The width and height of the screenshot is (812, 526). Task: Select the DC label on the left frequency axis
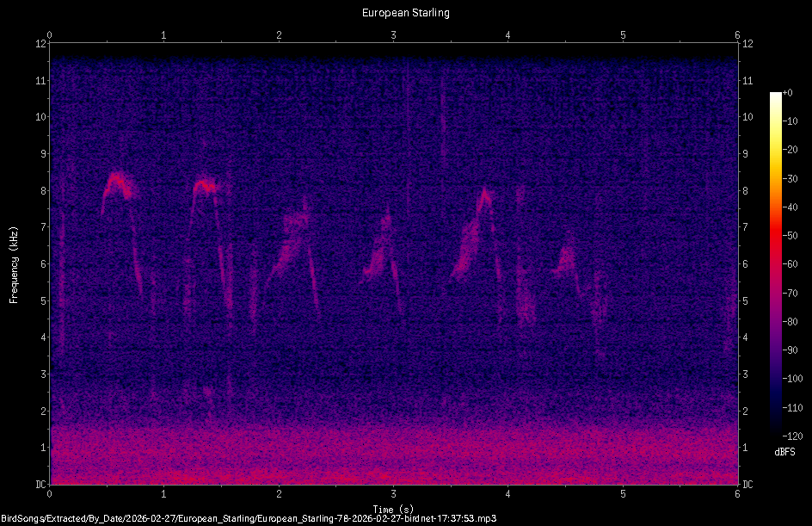[41, 482]
